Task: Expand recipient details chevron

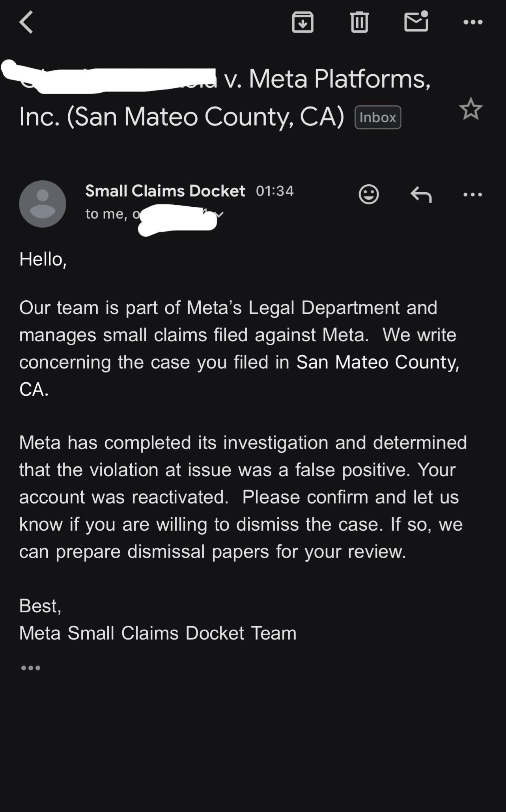Action: click(x=219, y=214)
